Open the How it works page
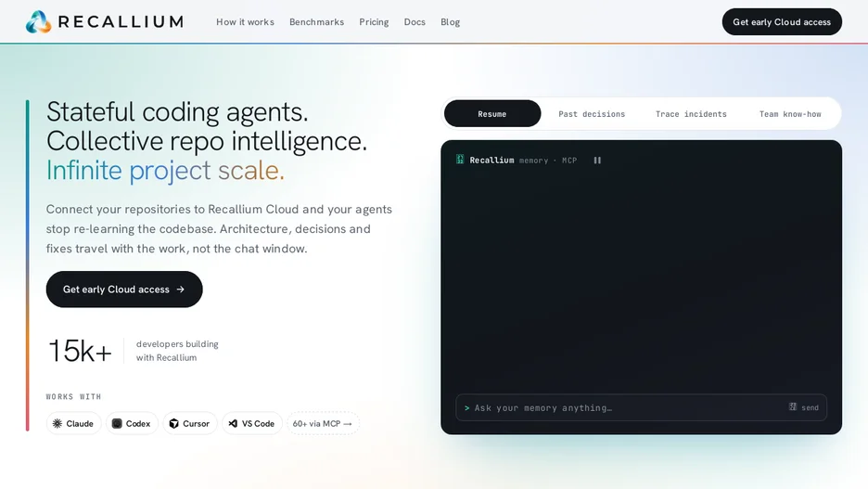The image size is (868, 489). click(x=245, y=21)
